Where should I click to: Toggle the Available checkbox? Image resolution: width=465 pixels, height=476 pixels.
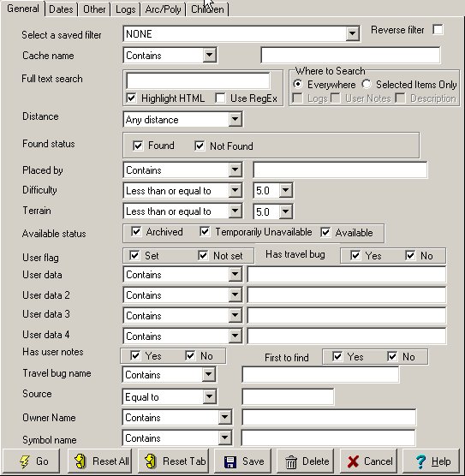pos(325,233)
